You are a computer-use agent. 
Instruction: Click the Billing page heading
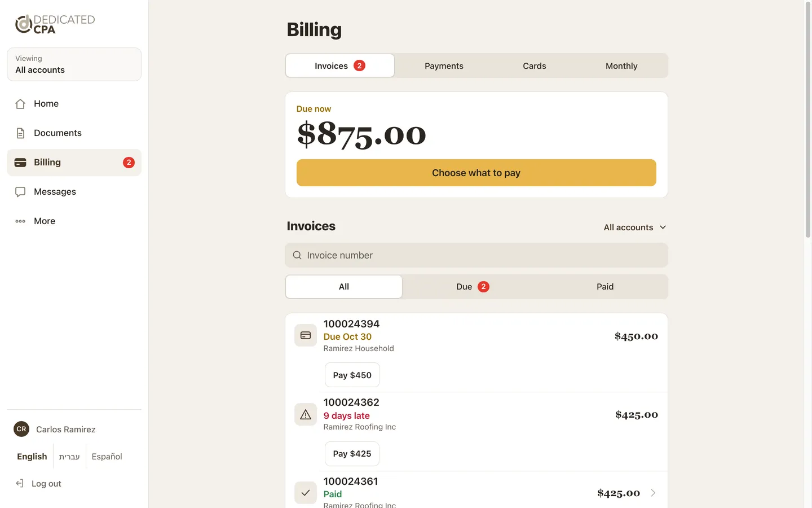coord(314,29)
